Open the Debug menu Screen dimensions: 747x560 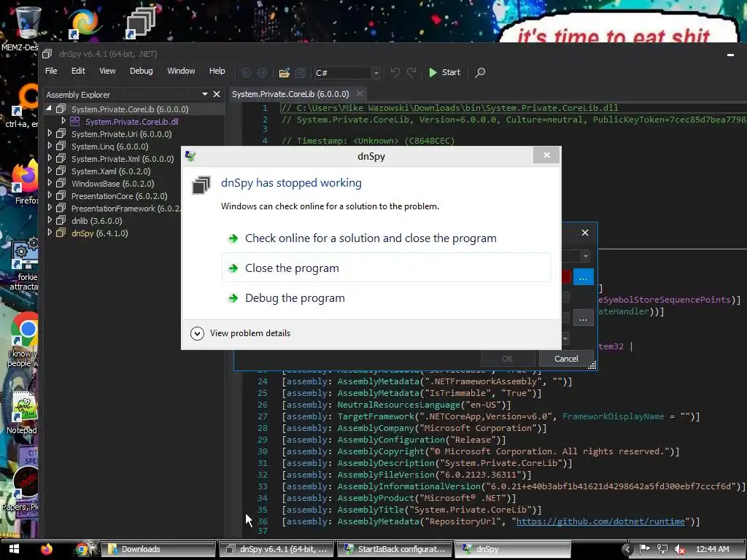click(x=142, y=71)
